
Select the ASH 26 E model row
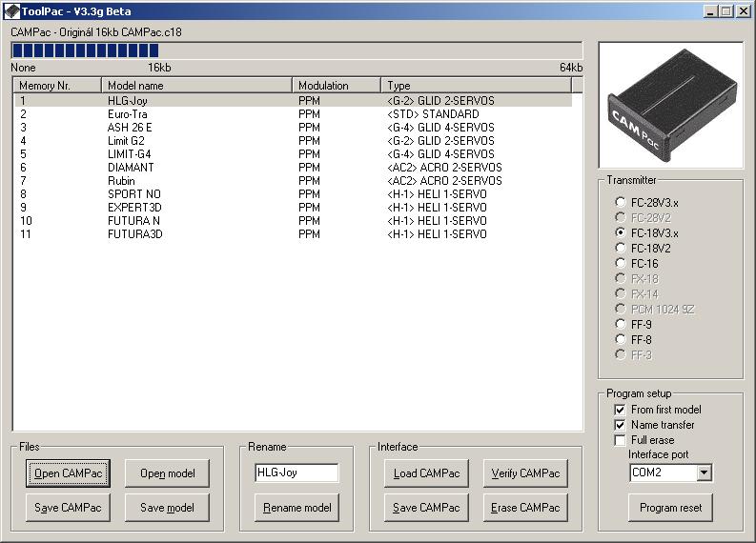pos(293,128)
